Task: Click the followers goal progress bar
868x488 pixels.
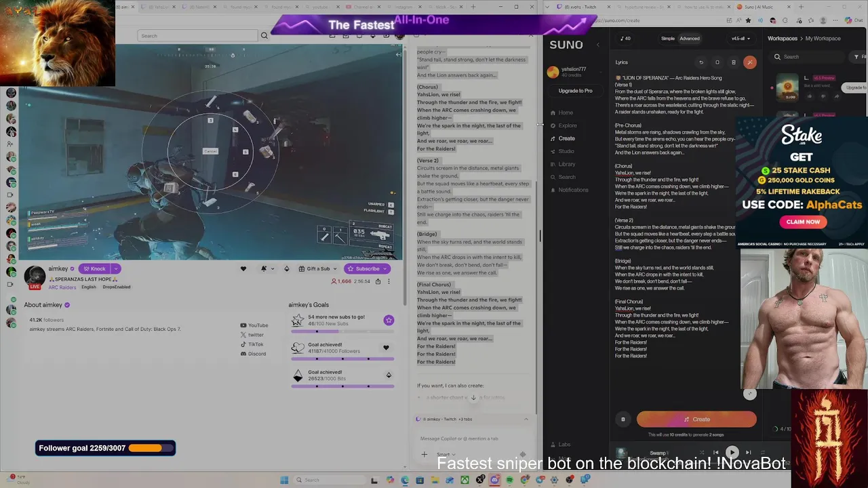Action: click(x=342, y=359)
